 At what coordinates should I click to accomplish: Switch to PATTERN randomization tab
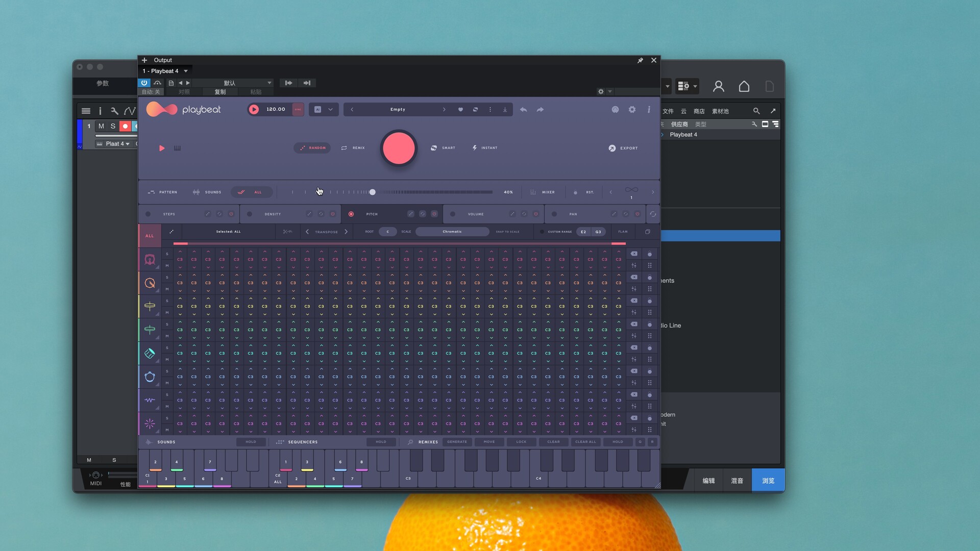pyautogui.click(x=162, y=192)
